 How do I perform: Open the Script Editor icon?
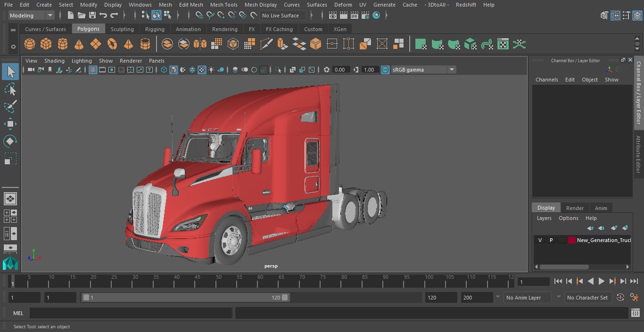coord(635,313)
